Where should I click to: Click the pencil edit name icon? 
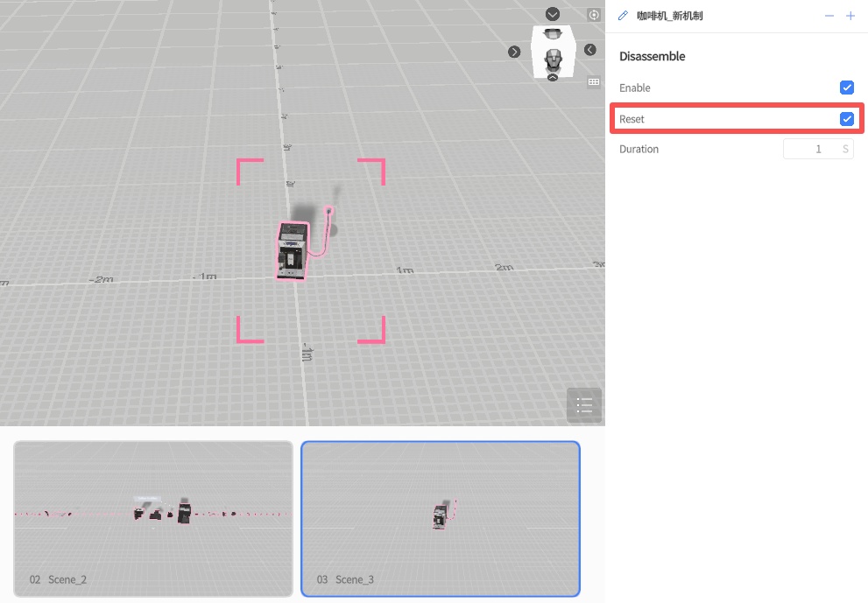point(624,16)
